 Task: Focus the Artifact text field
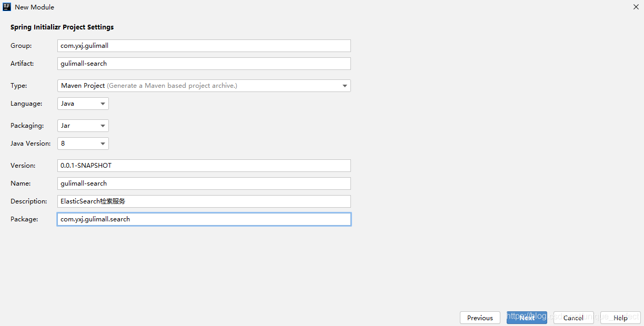(204, 64)
